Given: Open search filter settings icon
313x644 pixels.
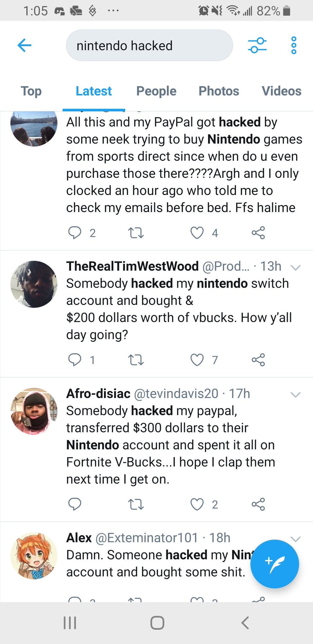Looking at the screenshot, I should pos(257,45).
